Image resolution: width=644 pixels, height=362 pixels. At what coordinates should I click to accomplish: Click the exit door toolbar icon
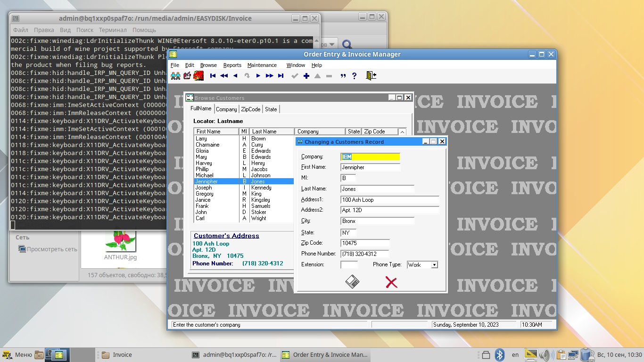[x=371, y=76]
